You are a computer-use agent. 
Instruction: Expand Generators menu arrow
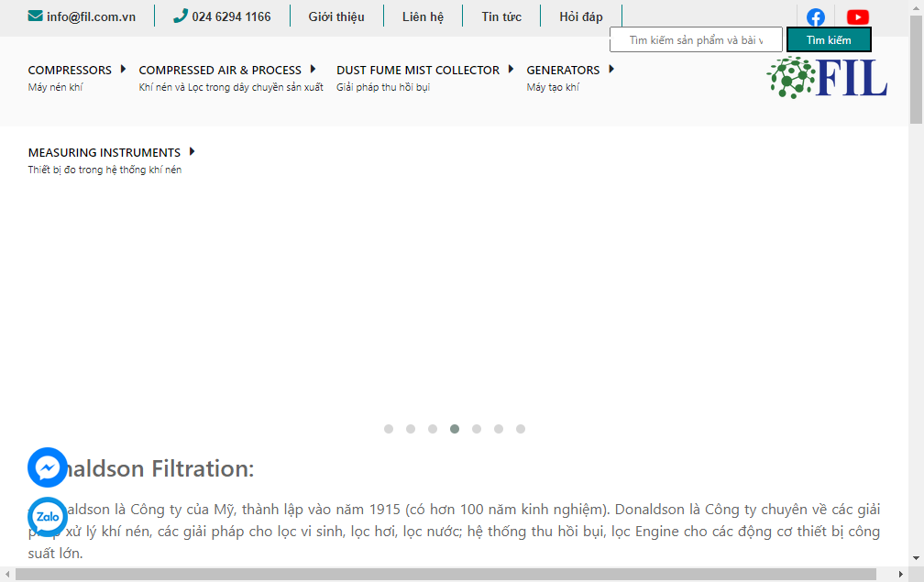point(611,69)
